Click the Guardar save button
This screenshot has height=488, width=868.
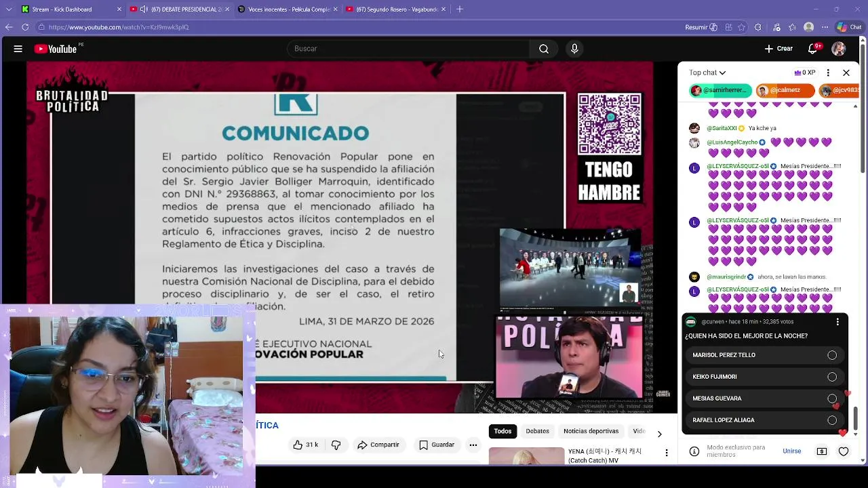437,445
